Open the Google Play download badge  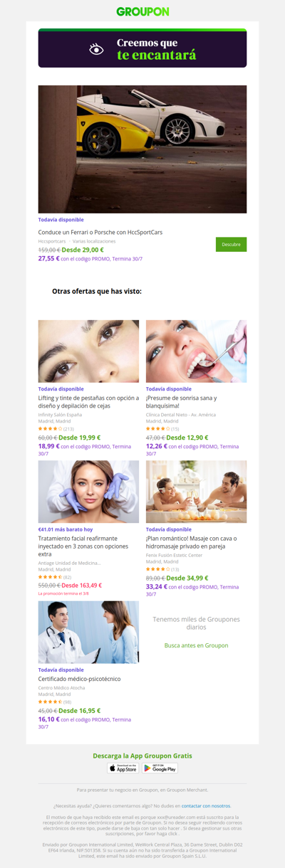[160, 768]
